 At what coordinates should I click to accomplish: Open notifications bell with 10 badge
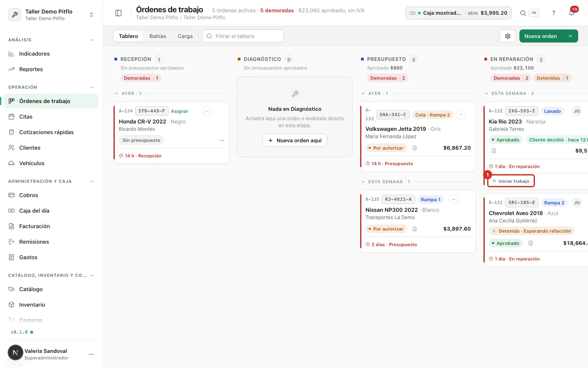coord(572,13)
